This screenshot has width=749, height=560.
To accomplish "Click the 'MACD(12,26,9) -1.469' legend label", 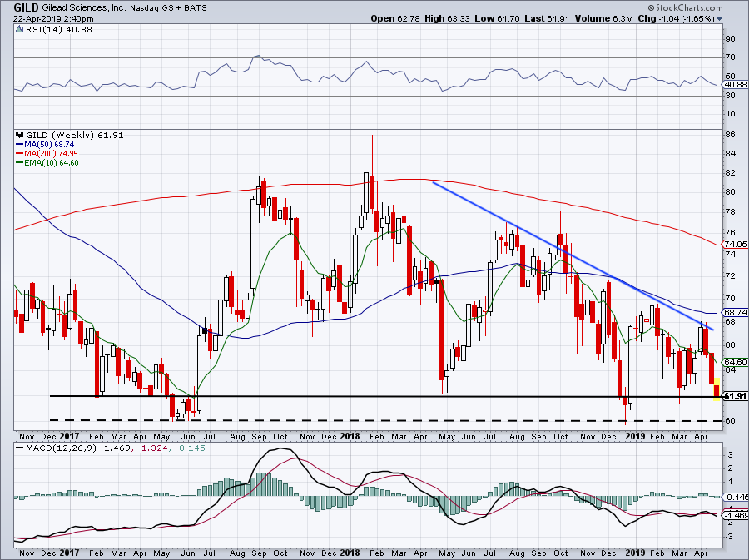I will (78, 448).
